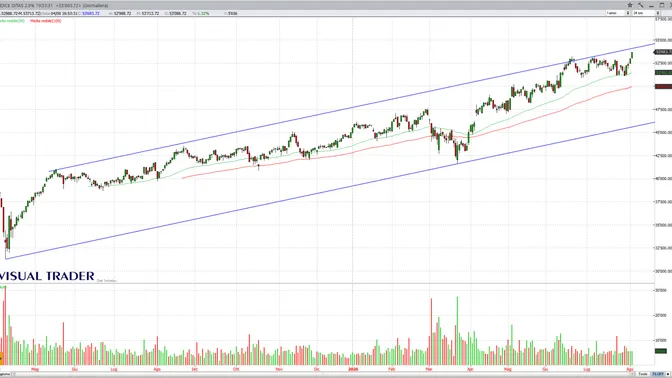The height and width of the screenshot is (378, 672).
Task: Click the 'Feb' month label on time axis
Action: point(391,369)
